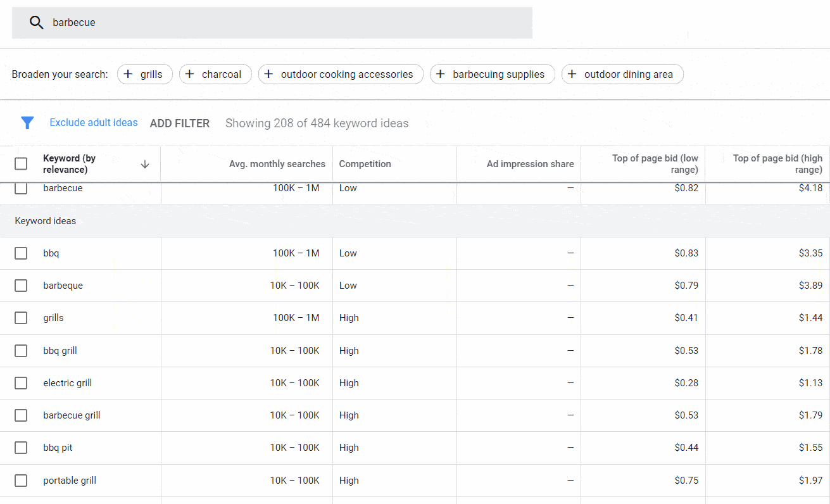This screenshot has height=504, width=830.
Task: Click the sort arrow on Keyword column
Action: point(145,164)
